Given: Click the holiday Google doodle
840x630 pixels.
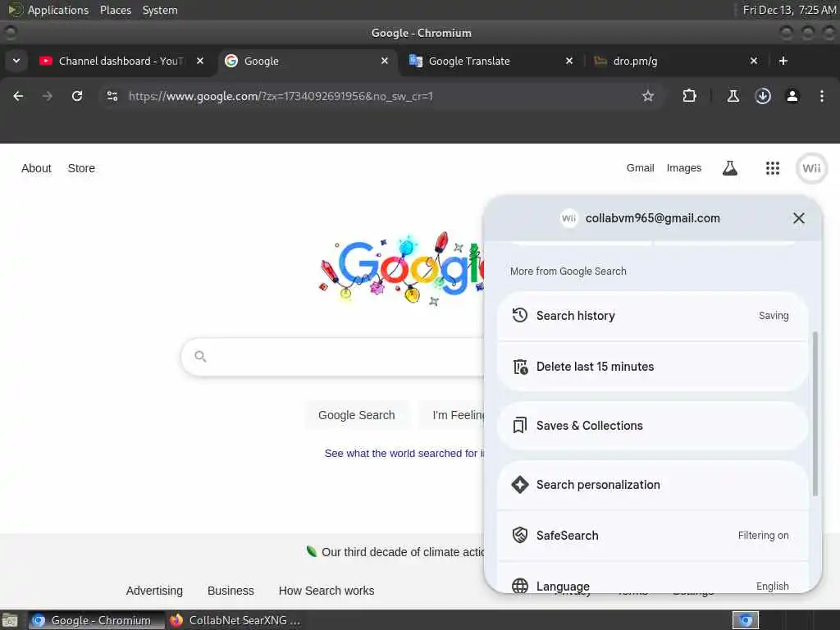Looking at the screenshot, I should (402, 269).
